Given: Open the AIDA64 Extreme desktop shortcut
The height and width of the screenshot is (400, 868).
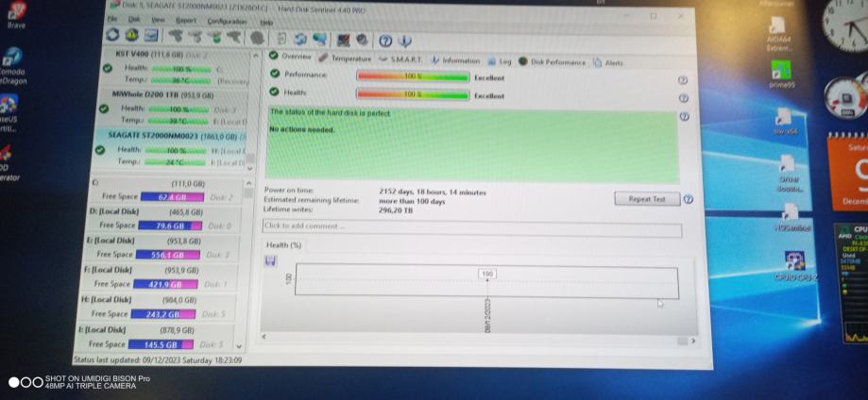Looking at the screenshot, I should (x=777, y=33).
